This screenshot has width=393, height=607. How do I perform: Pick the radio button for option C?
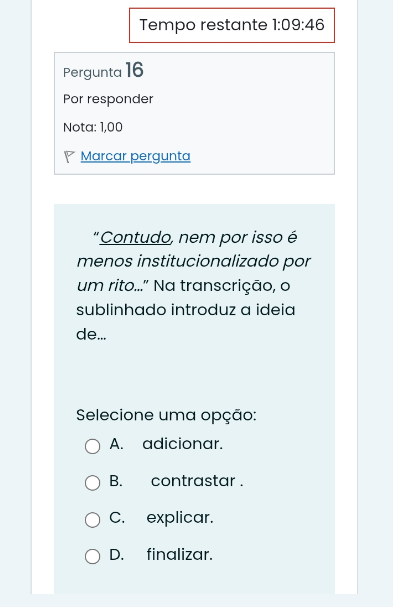(93, 520)
